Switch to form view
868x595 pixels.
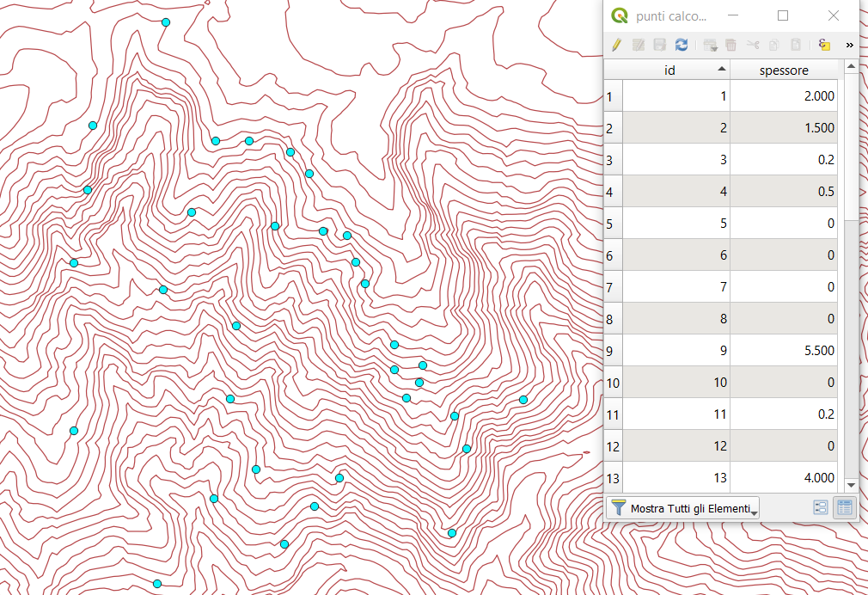coord(821,507)
